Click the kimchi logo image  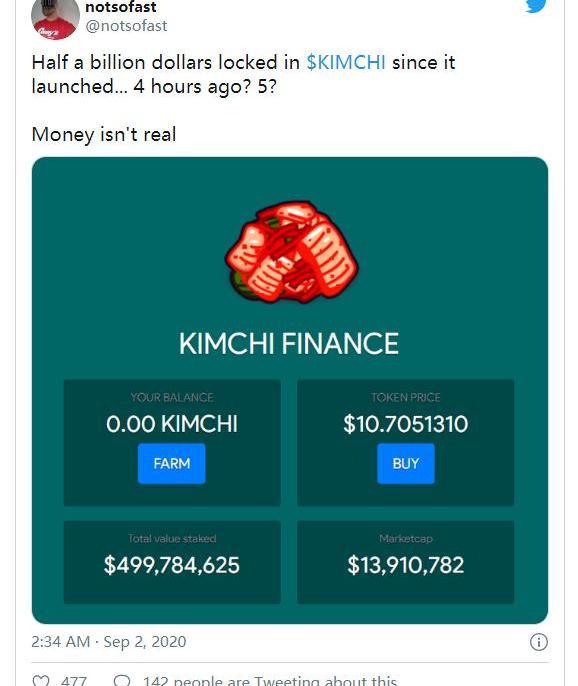[291, 252]
